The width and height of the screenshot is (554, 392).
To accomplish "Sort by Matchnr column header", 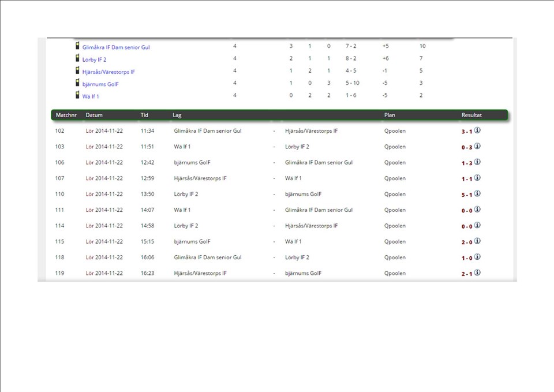I will tap(66, 115).
